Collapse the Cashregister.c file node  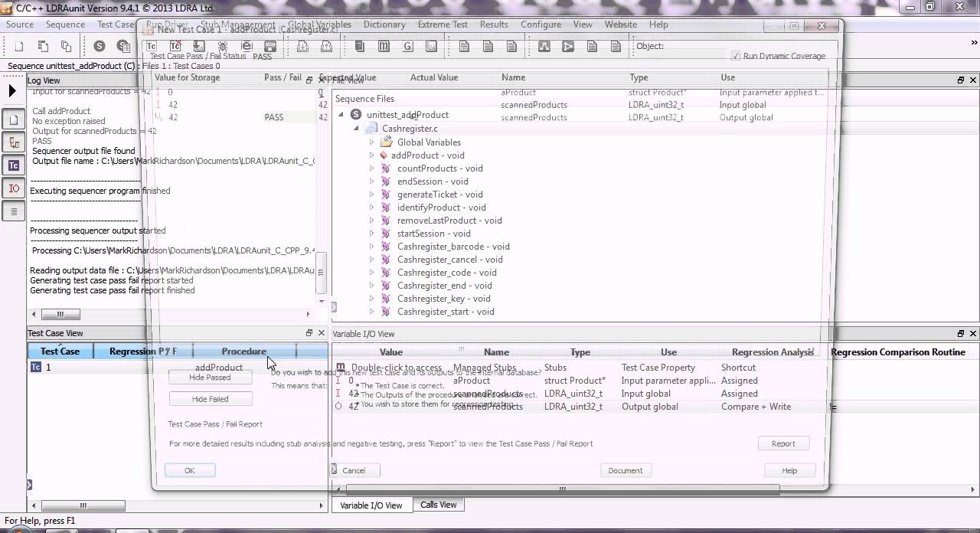[x=357, y=129]
